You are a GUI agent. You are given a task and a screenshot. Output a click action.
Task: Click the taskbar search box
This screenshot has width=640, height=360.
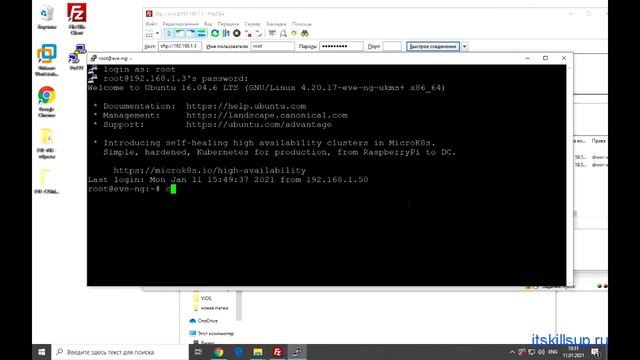[120, 352]
